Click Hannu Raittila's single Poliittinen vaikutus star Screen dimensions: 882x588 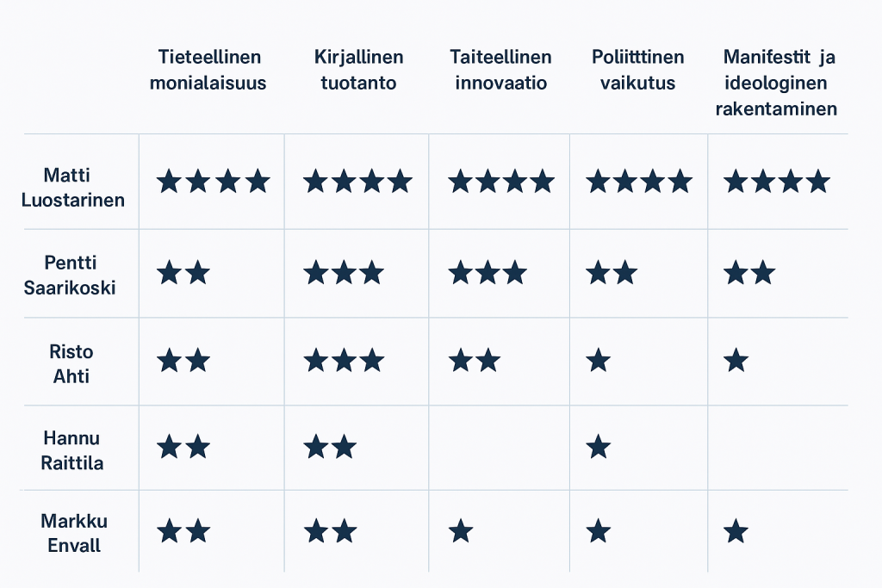coord(598,448)
